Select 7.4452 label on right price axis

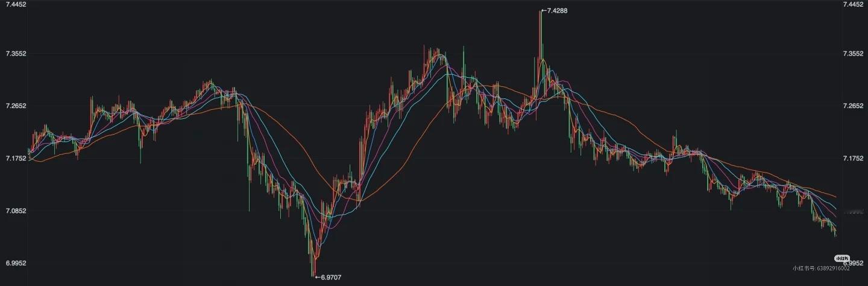[x=854, y=4]
